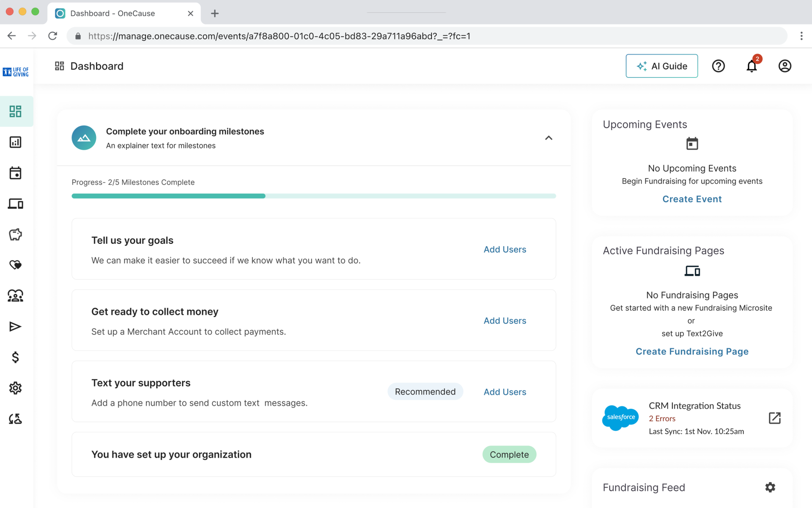Open the piggy bank icon in sidebar
The image size is (812, 508).
point(16,235)
